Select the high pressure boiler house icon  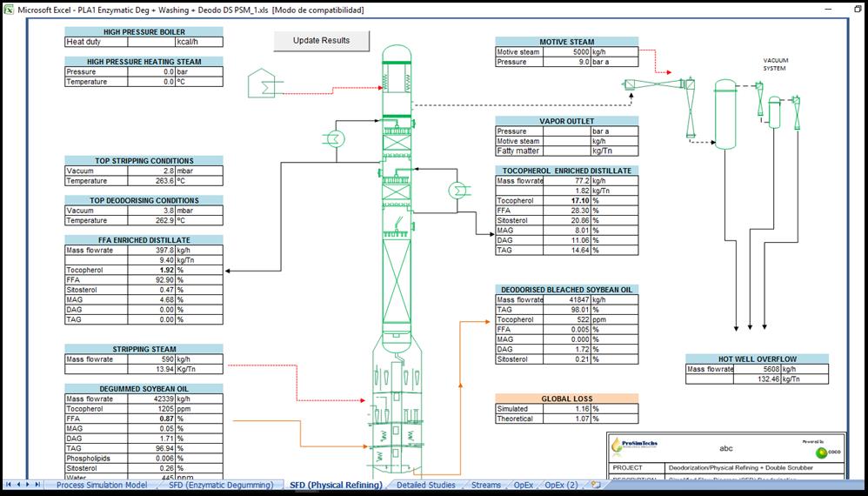260,82
